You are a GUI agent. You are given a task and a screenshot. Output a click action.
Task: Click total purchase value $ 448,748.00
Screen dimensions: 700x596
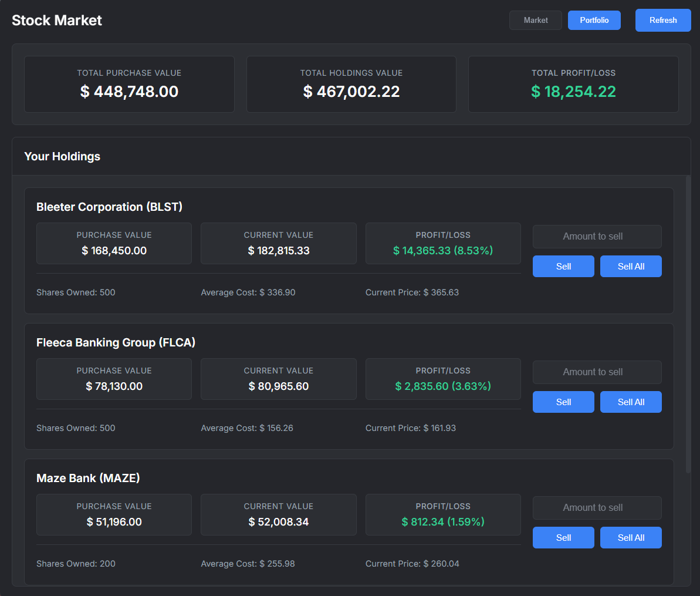tap(129, 92)
